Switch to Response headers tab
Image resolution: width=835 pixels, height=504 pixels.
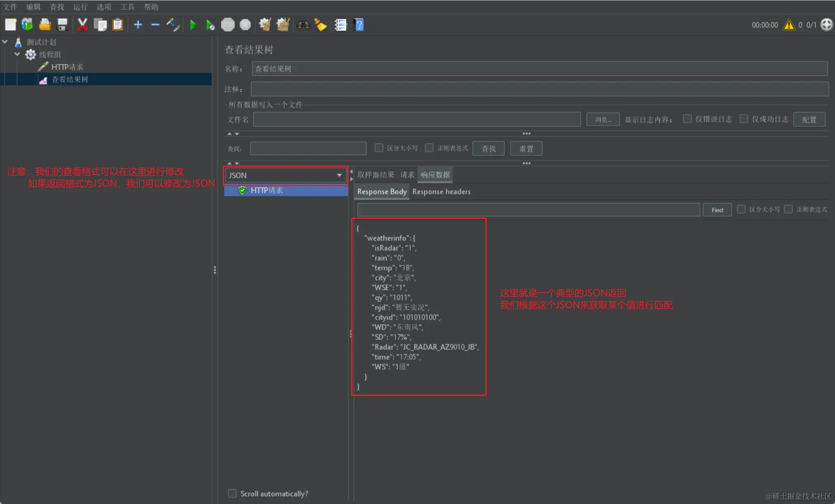[x=441, y=192]
